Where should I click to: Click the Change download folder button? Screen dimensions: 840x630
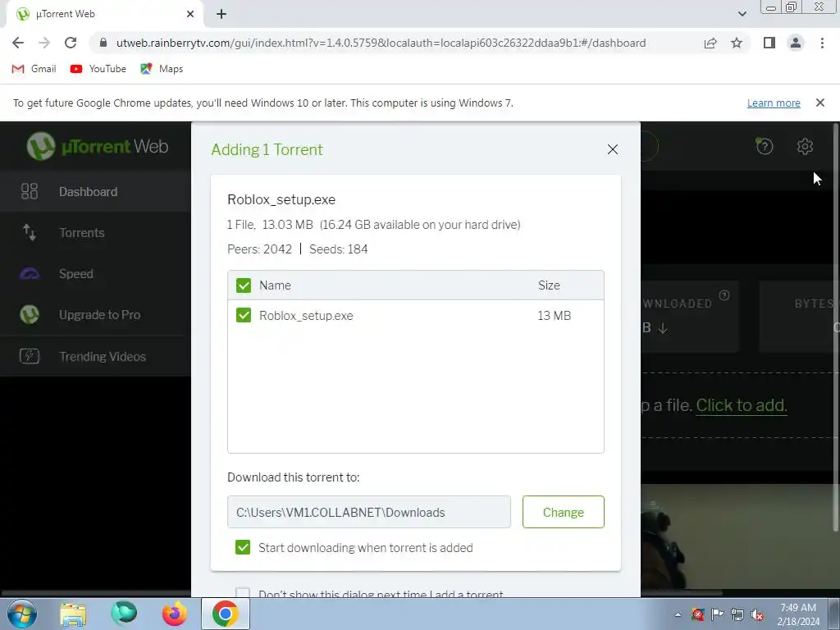click(563, 512)
